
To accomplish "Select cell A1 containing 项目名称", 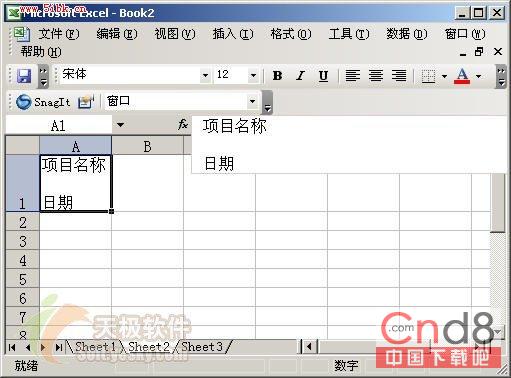I will 76,183.
